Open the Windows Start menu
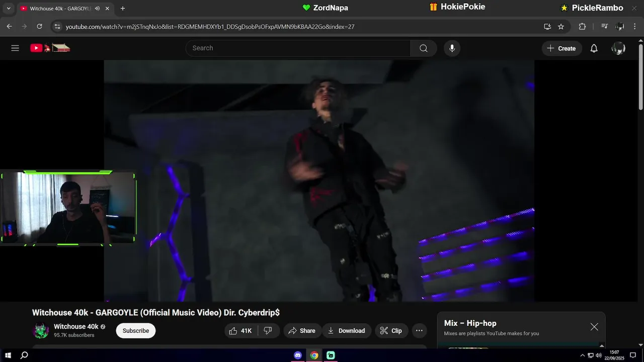 8,355
